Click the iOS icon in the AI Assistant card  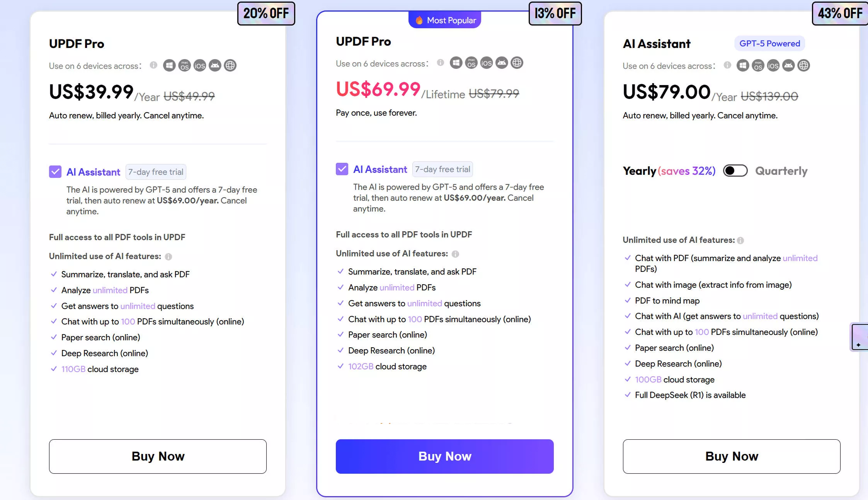773,66
